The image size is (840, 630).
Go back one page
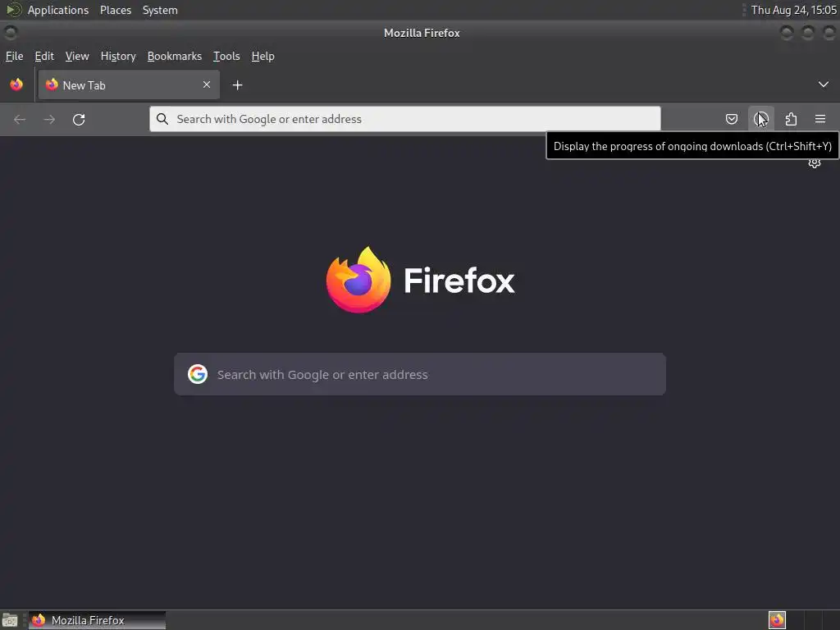click(20, 119)
